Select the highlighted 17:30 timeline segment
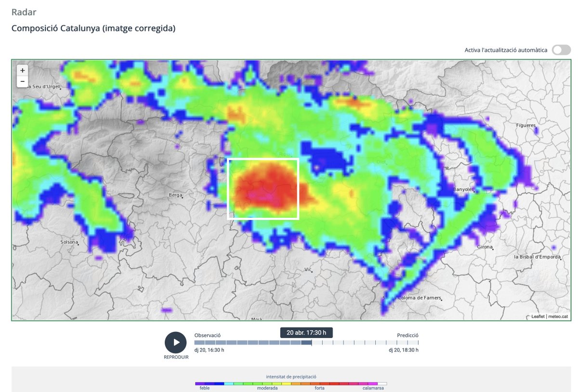578x392 pixels. click(x=306, y=342)
